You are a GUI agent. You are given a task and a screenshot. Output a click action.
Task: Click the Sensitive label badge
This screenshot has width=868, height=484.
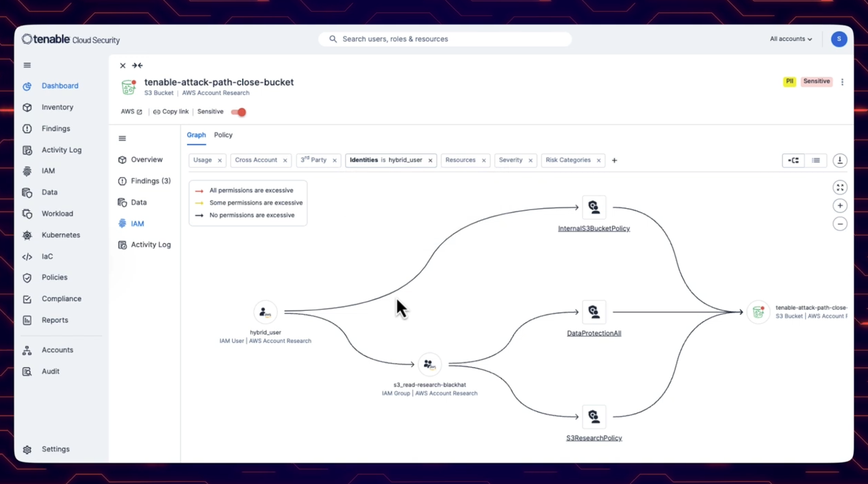[816, 81]
